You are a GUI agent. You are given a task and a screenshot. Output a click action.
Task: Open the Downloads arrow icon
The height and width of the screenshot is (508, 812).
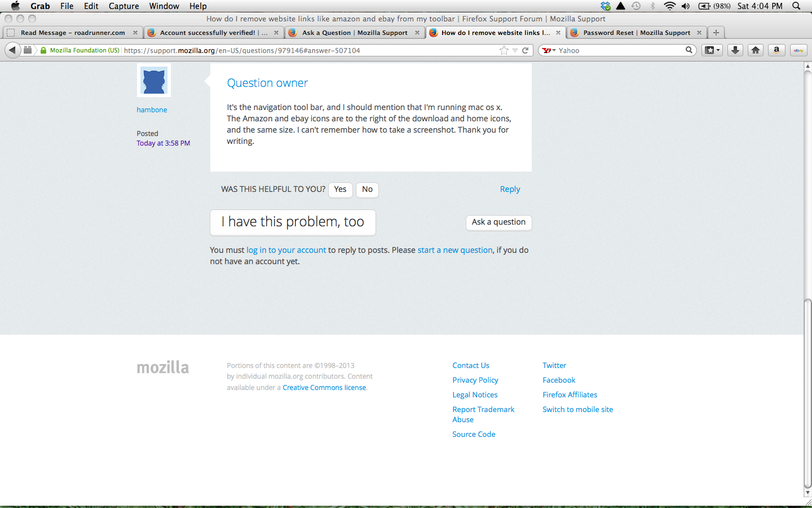pyautogui.click(x=734, y=50)
